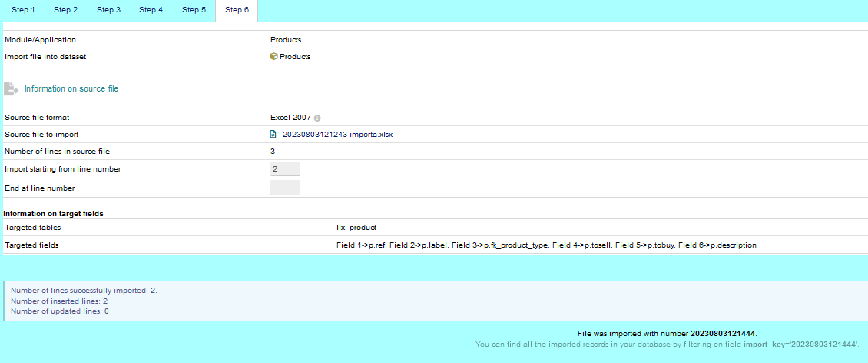This screenshot has height=363, width=868.
Task: Open the Step 1 tab
Action: tap(23, 10)
